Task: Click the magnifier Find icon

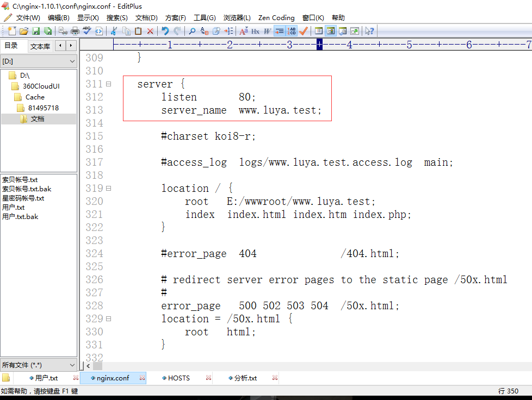Action: pyautogui.click(x=192, y=31)
